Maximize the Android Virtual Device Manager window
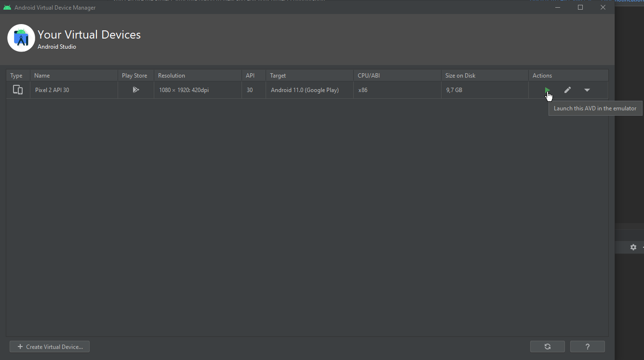This screenshot has width=644, height=360. tap(580, 7)
